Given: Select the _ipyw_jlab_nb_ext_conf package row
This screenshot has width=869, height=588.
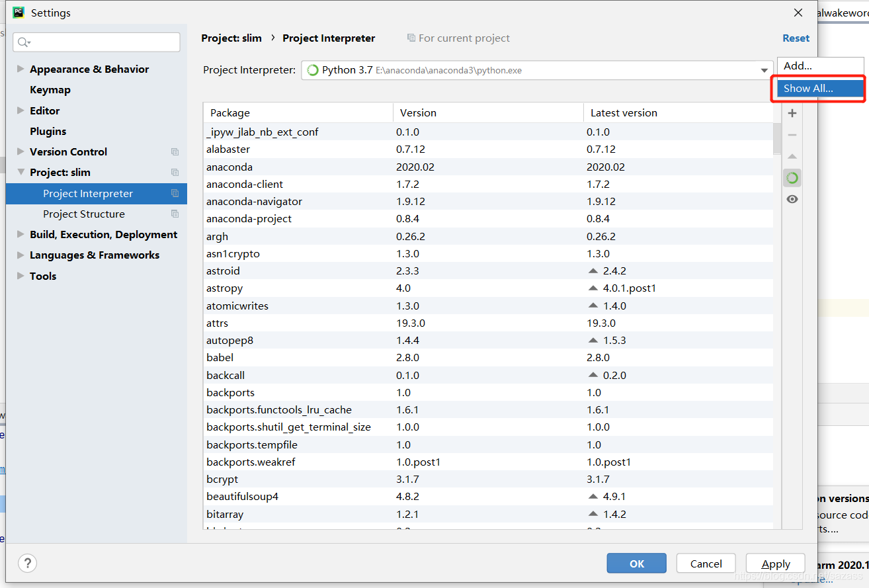Looking at the screenshot, I should (488, 132).
